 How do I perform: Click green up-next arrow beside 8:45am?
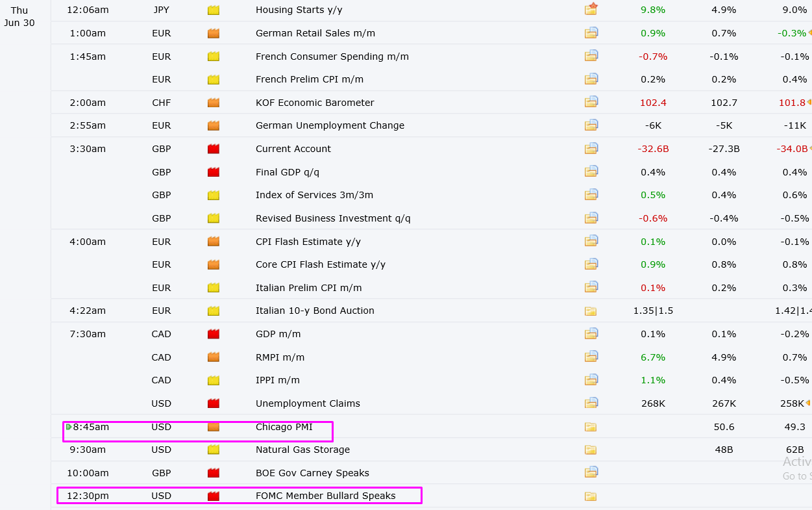(x=69, y=427)
